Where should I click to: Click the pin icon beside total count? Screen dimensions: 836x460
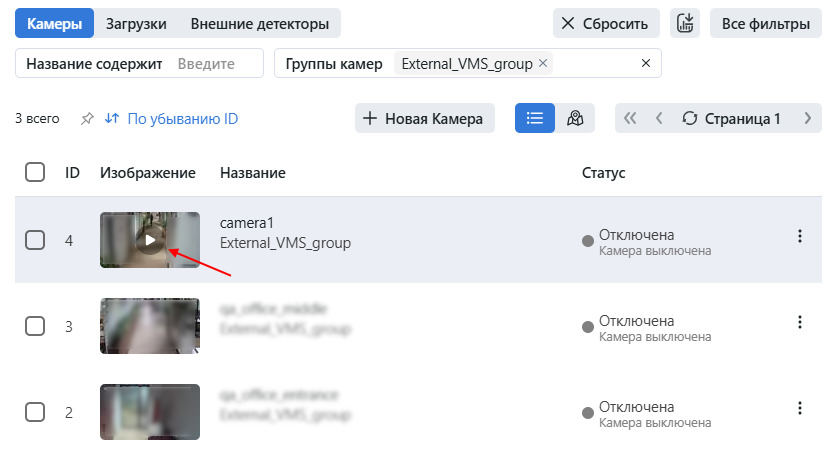click(87, 119)
